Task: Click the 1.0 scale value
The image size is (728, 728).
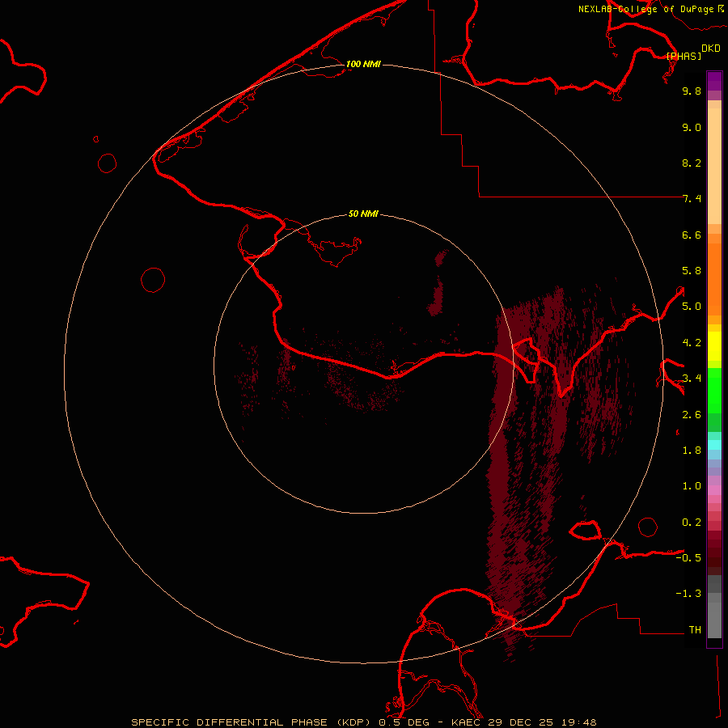Action: click(692, 486)
